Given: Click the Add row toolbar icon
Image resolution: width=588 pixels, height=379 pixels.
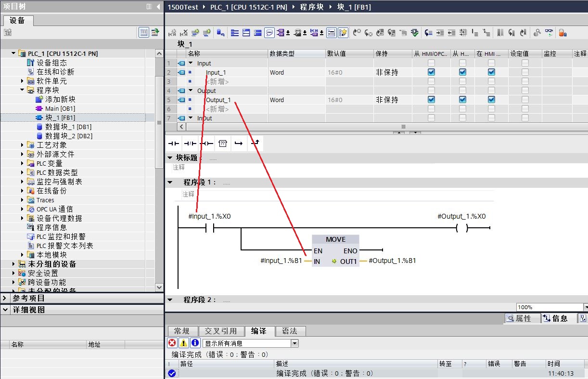Looking at the screenshot, I should [x=207, y=33].
